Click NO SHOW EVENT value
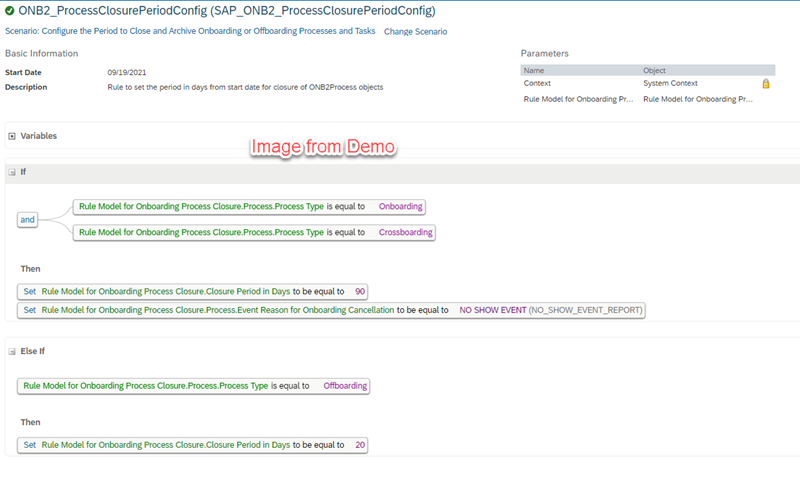800x477 pixels. (x=492, y=310)
